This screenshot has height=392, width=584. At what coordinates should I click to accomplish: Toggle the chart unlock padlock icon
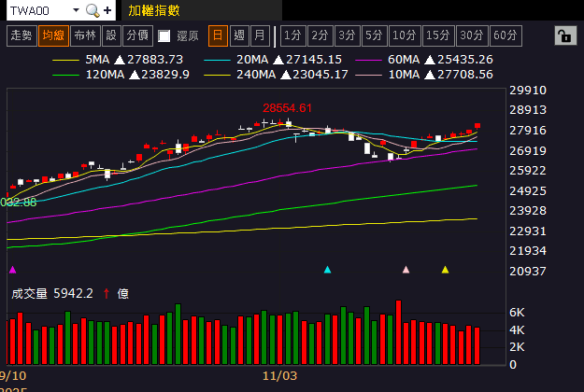565,35
